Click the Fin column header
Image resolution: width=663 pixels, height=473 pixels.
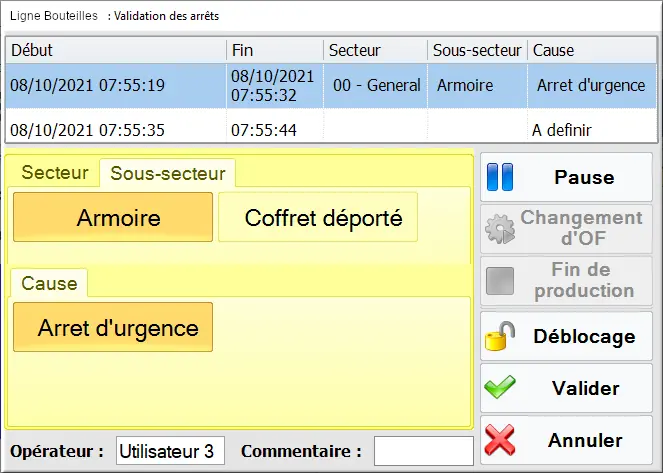point(275,50)
